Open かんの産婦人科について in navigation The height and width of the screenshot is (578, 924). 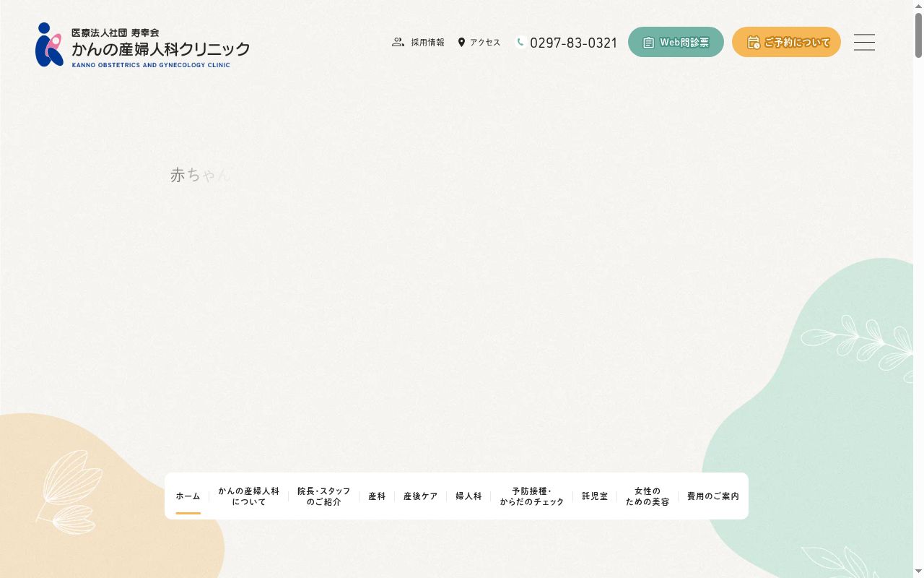[x=249, y=496]
